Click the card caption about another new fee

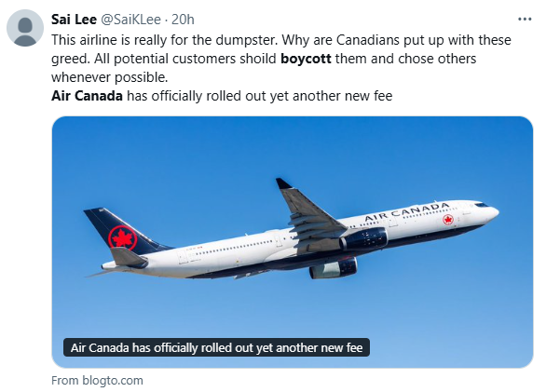[x=216, y=347]
